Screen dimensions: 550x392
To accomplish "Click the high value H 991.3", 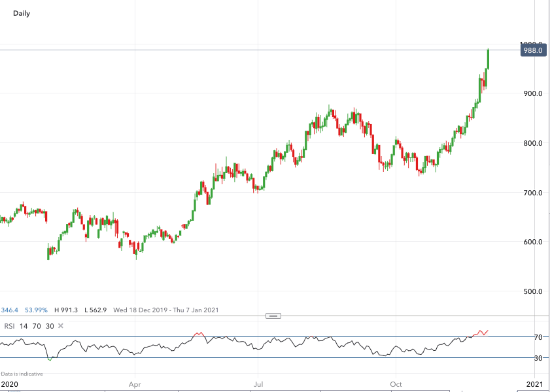I will click(66, 310).
